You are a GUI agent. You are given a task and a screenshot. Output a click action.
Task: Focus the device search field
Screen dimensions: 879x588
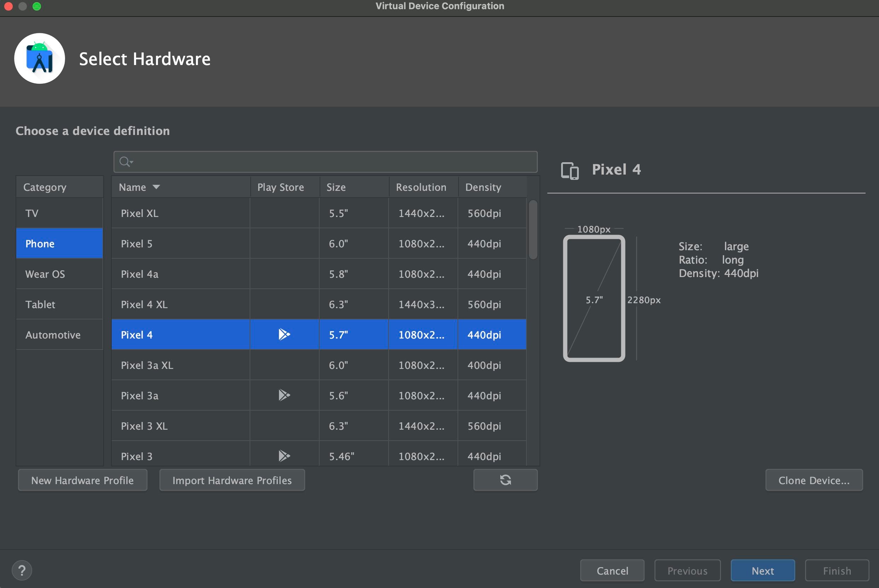tap(330, 161)
